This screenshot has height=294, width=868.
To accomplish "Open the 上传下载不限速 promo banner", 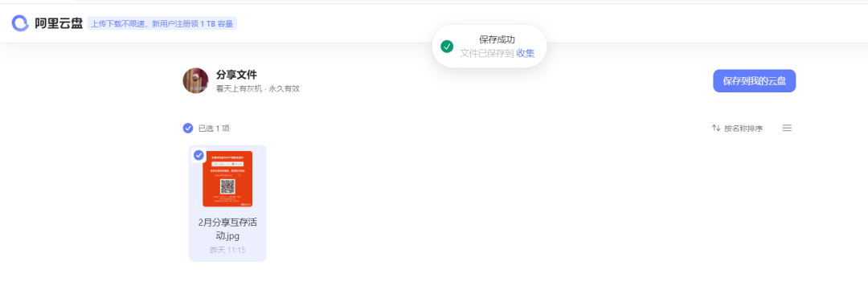I will point(162,24).
